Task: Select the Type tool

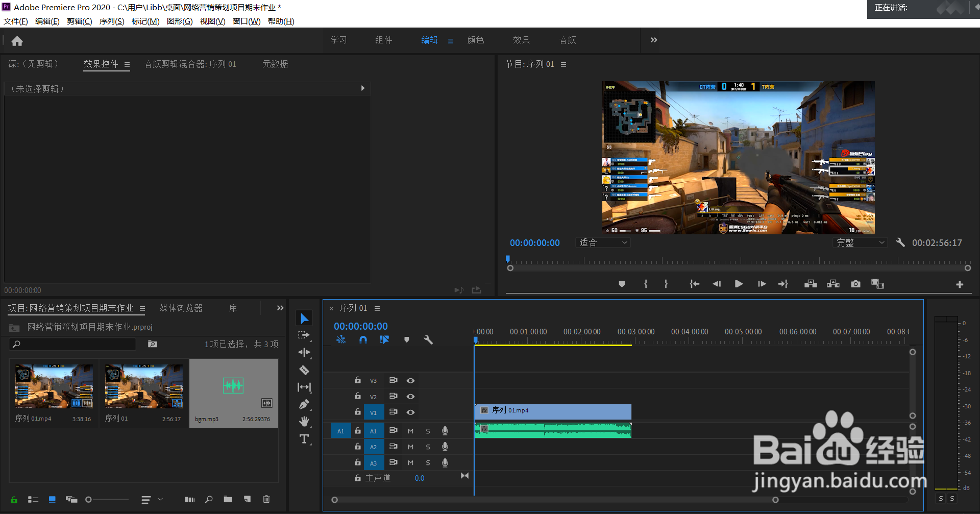Action: 304,439
